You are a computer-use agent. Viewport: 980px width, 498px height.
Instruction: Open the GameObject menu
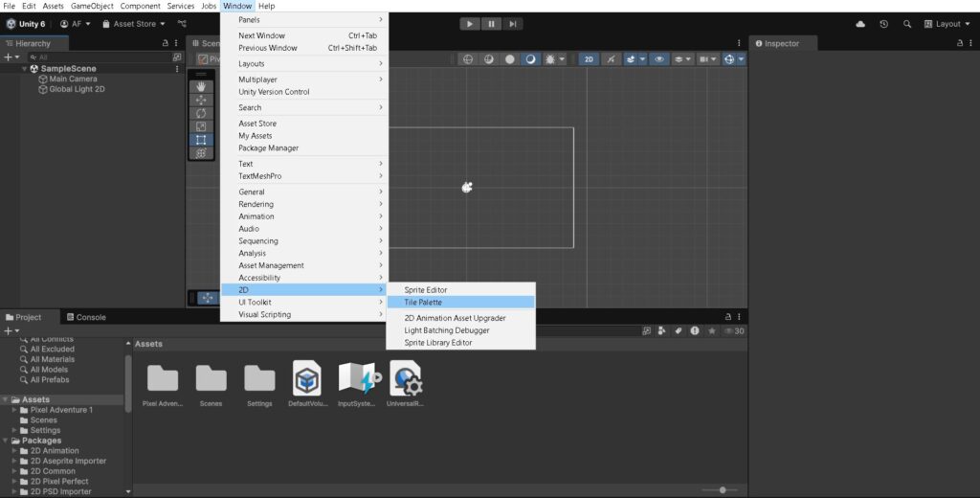tap(92, 6)
